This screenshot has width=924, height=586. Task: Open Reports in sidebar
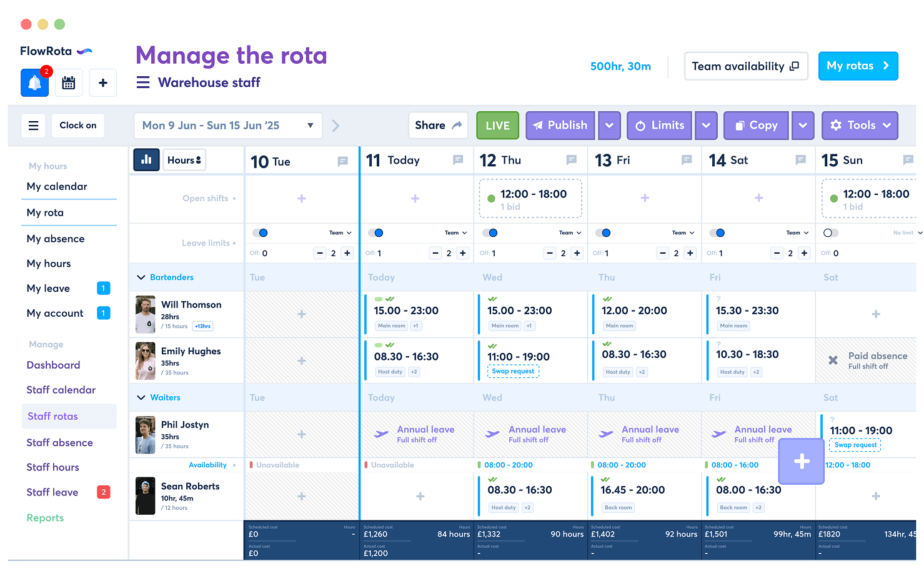pos(45,518)
